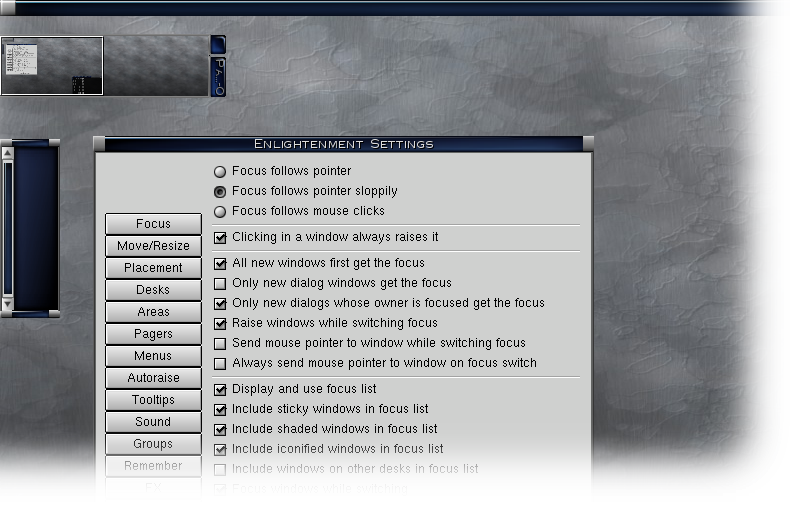Click the settings window's top-right corner button
This screenshot has width=800, height=525.
click(x=588, y=144)
